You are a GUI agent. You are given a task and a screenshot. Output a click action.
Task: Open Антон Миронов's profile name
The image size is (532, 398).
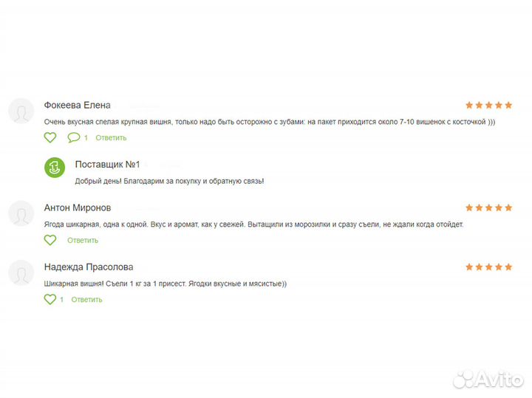[x=78, y=208]
